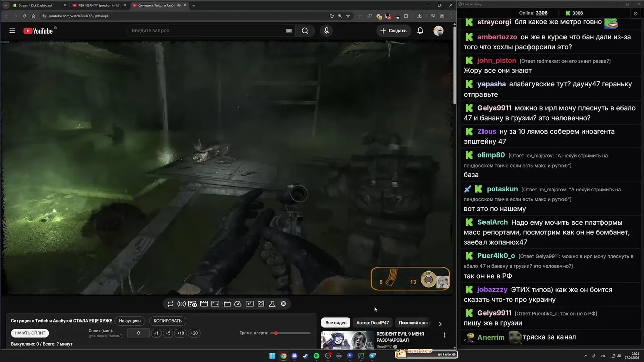Add +5 minutes to split
Image resolution: width=644 pixels, height=362 pixels.
click(168, 333)
